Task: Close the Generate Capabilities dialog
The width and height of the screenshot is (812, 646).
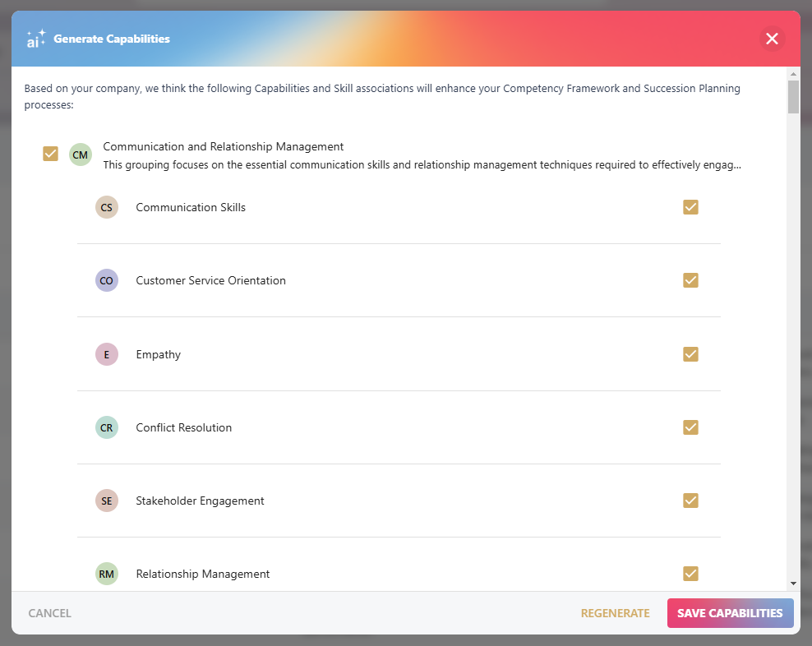Action: (x=772, y=39)
